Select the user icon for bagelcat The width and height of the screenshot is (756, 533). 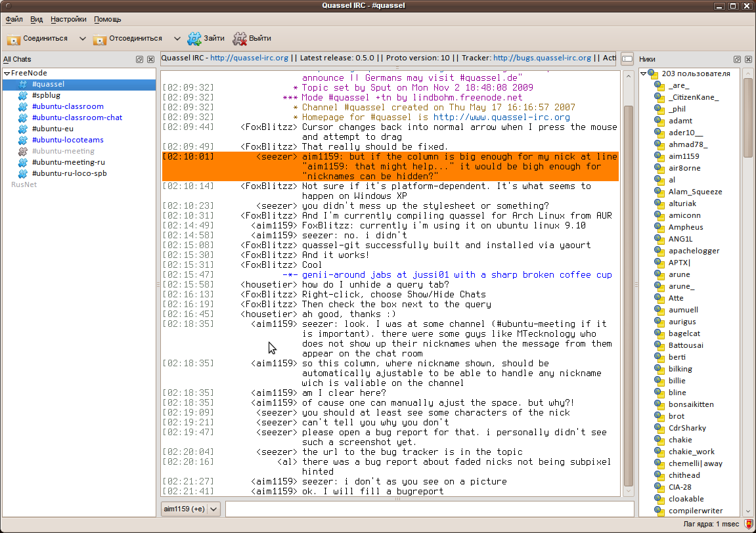tap(659, 333)
